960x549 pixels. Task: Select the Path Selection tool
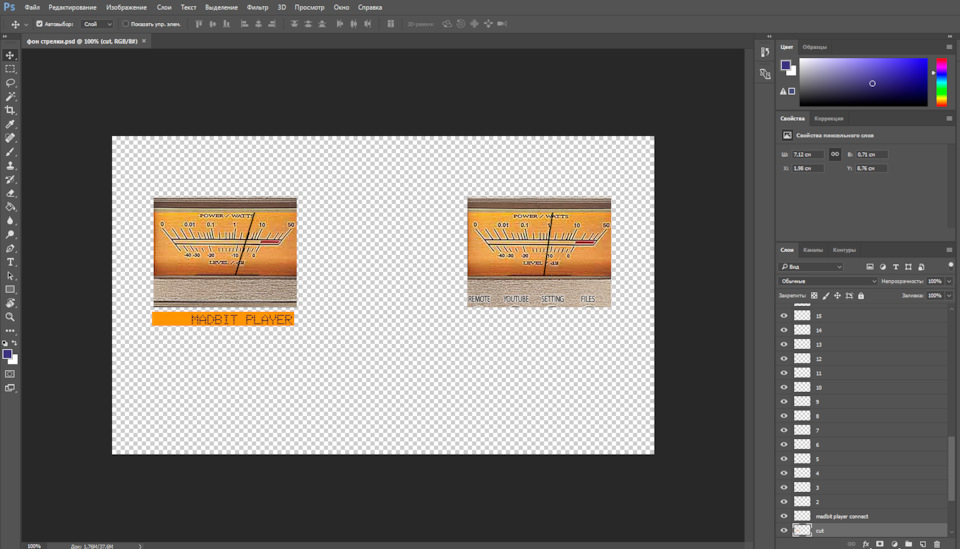10,276
